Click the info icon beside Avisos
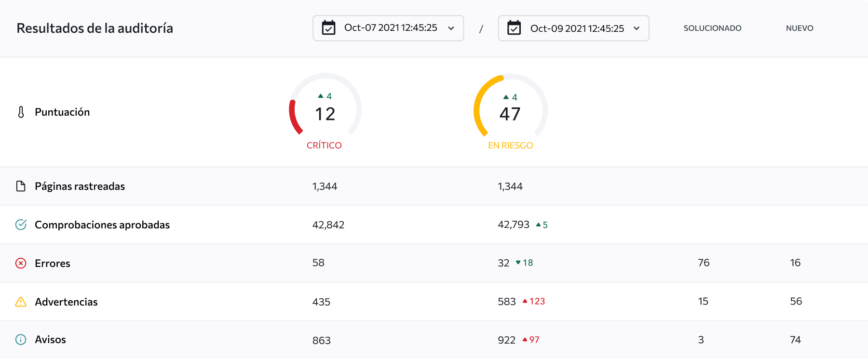 [21, 340]
